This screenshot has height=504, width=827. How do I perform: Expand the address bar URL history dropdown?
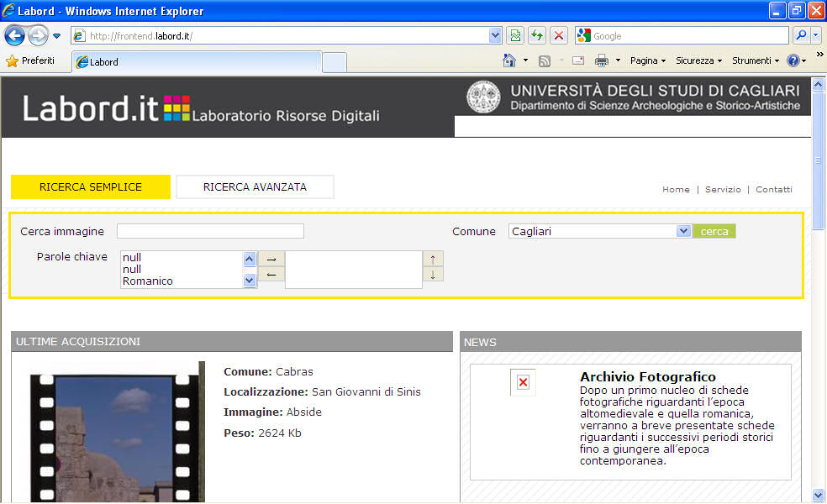(495, 36)
